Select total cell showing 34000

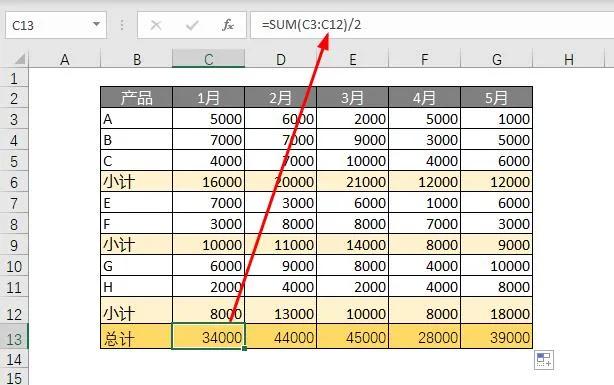(208, 336)
